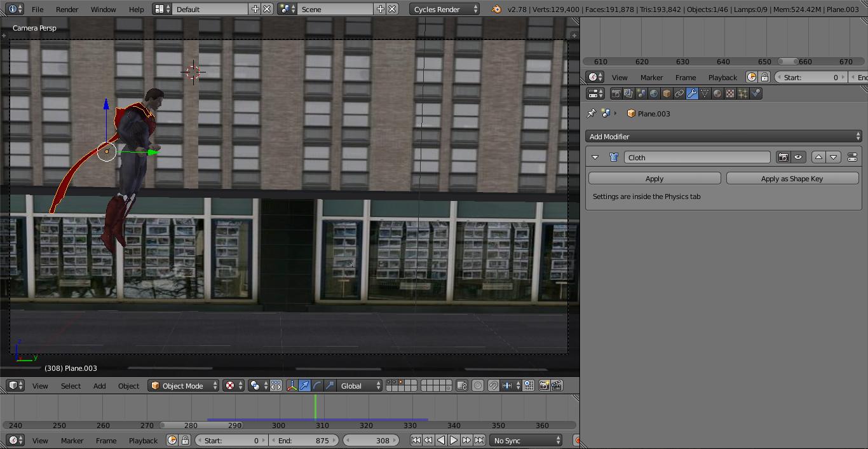Toggle Cloth modifier render visibility camera
Viewport: 868px width, 449px height.
click(x=783, y=157)
